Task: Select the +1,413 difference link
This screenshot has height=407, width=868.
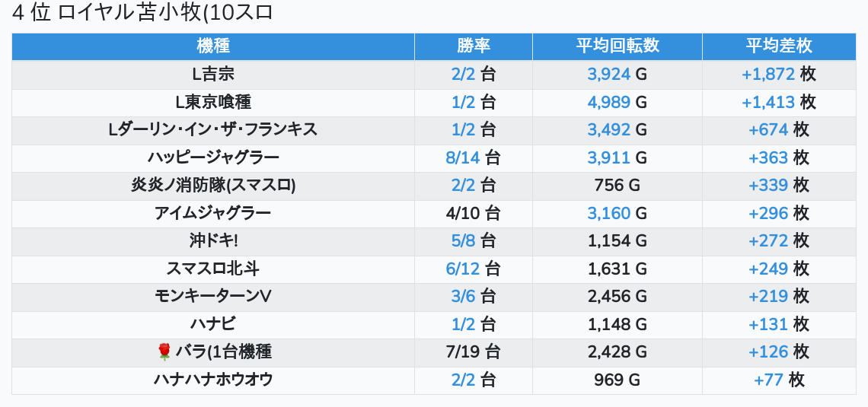Action: (767, 102)
